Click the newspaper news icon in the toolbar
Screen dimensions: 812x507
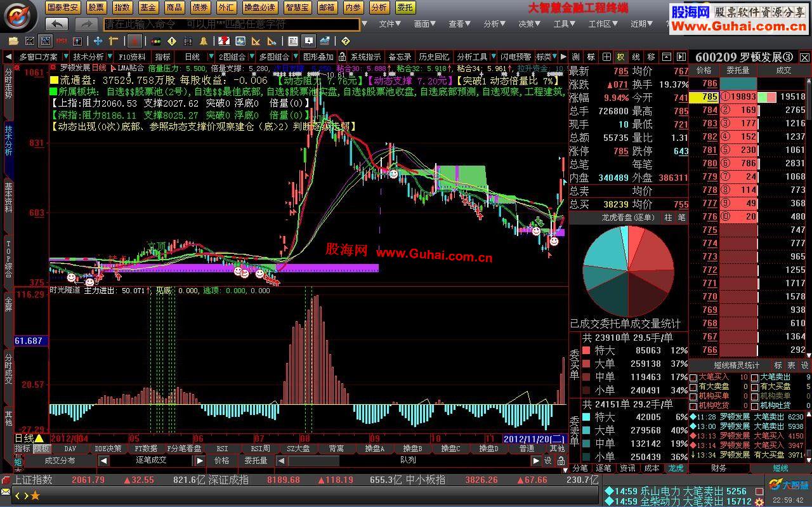point(292,41)
